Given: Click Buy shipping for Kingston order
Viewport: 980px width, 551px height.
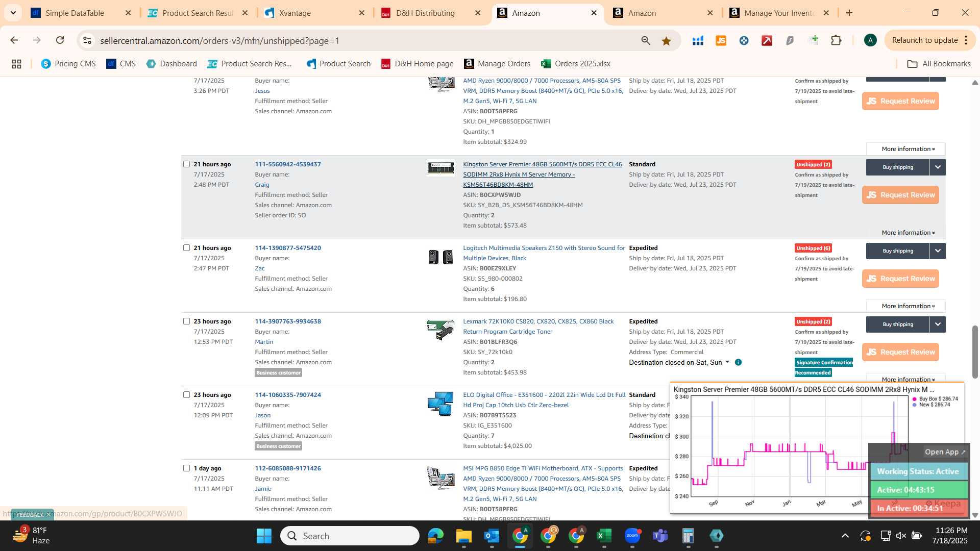Looking at the screenshot, I should [x=897, y=167].
